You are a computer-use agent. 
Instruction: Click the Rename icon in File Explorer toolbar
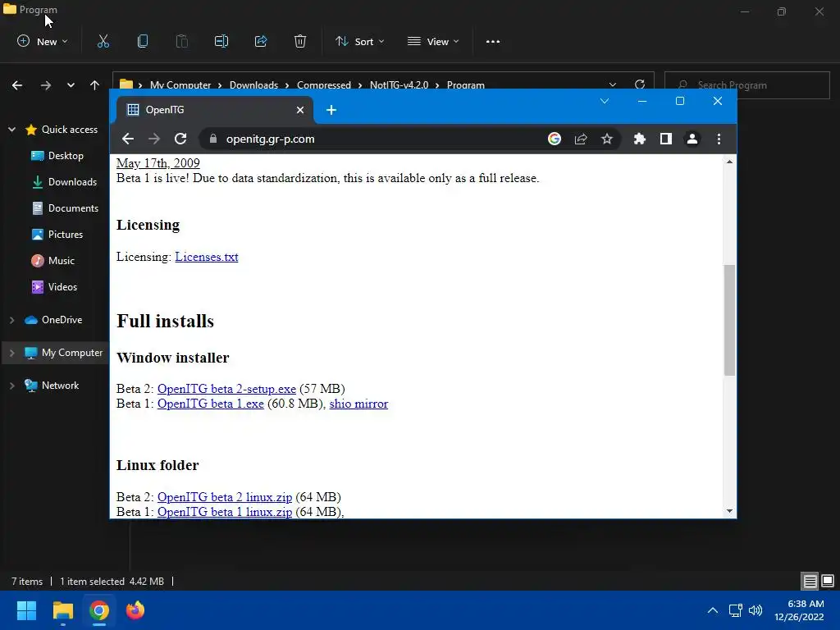pyautogui.click(x=221, y=41)
